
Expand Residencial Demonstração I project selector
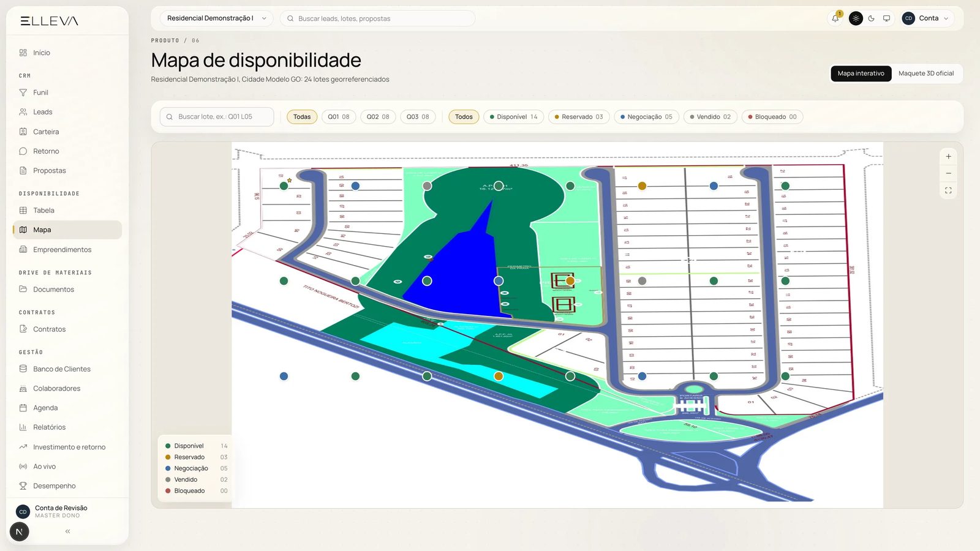pos(216,18)
